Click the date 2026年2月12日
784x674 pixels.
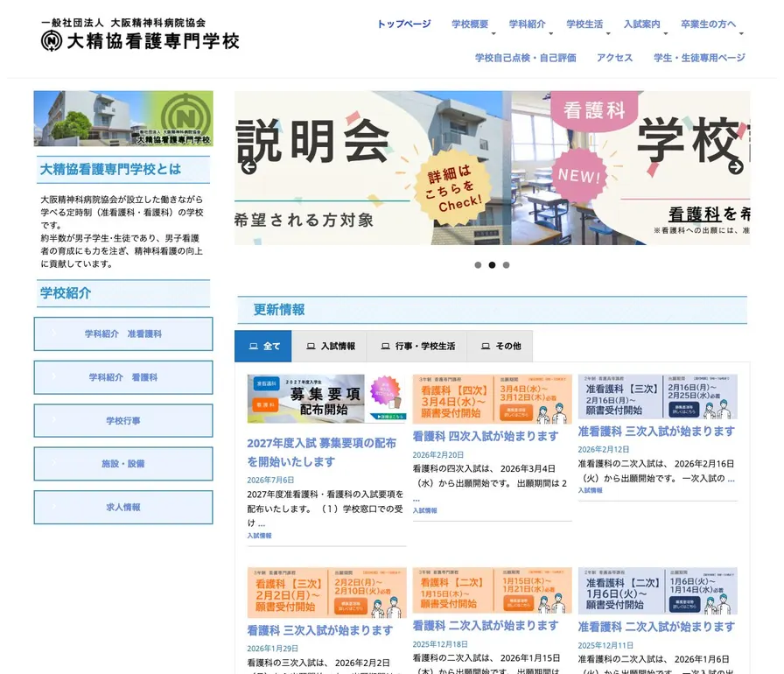(604, 450)
